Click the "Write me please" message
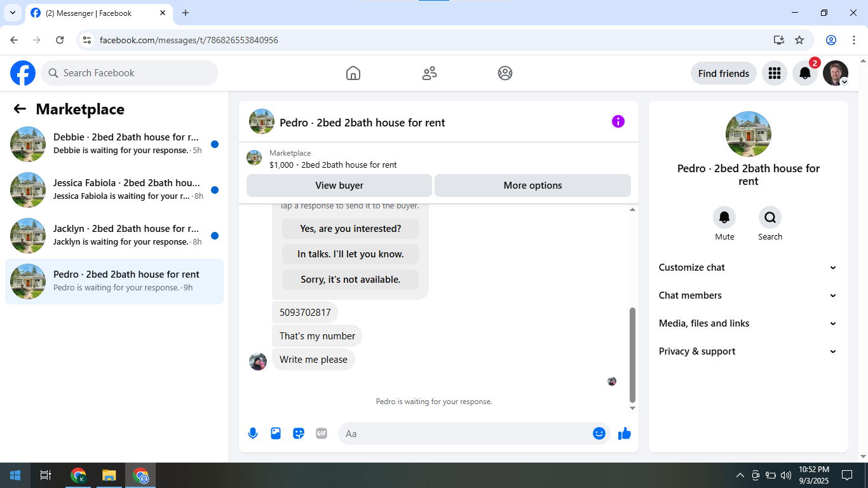Screen dimensions: 868x488 313,360
